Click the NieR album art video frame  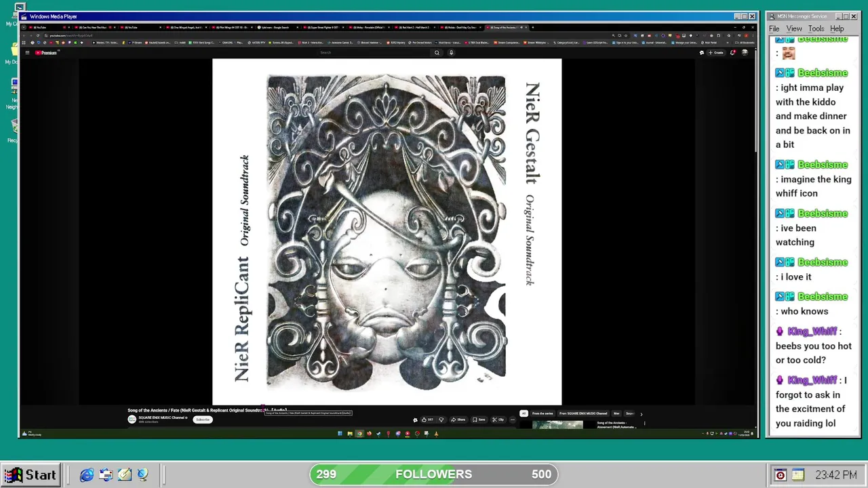pos(387,232)
